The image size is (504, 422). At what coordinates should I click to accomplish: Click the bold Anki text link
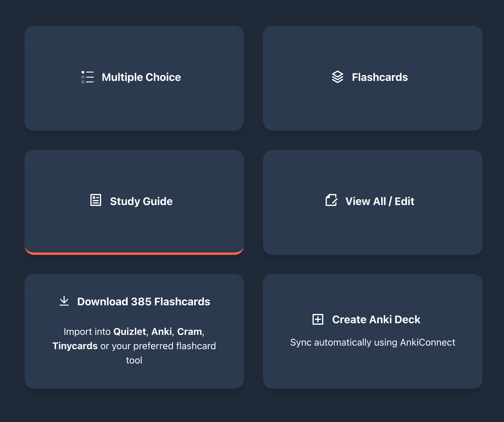pos(161,331)
